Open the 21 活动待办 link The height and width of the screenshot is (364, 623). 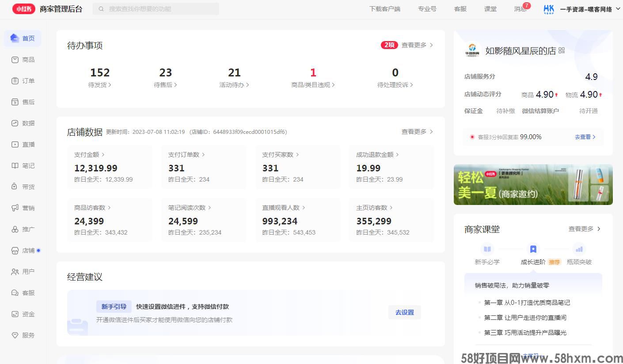(234, 77)
